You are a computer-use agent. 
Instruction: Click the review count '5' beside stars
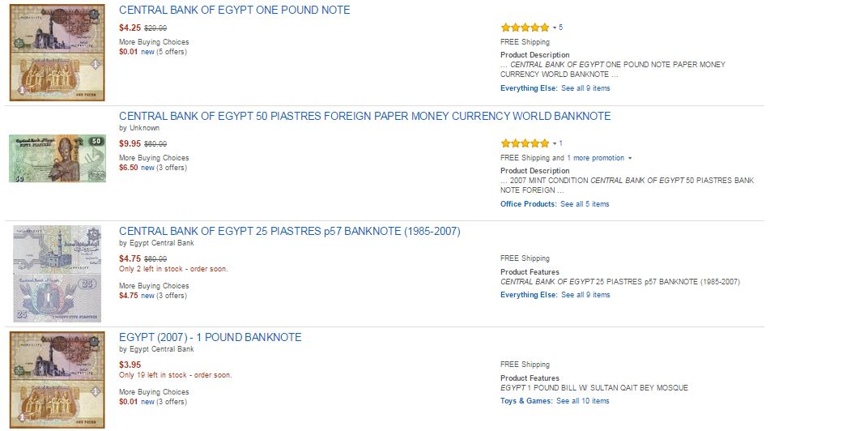click(x=560, y=28)
